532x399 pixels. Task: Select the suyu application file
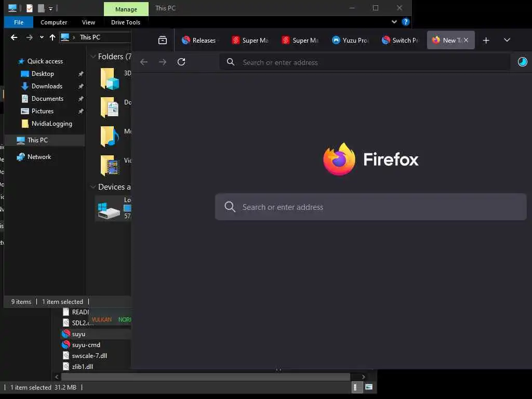coord(78,334)
